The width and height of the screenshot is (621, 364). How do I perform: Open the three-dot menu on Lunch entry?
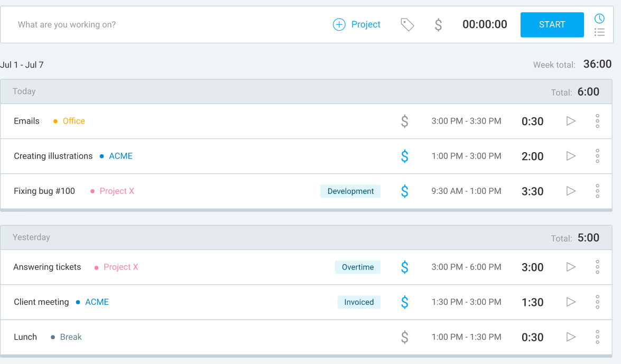(597, 337)
